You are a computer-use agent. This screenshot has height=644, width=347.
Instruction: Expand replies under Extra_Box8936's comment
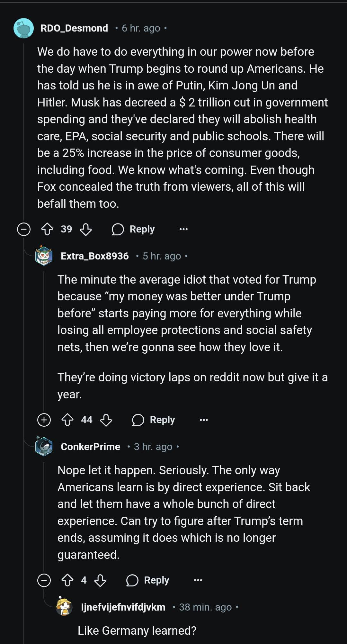pyautogui.click(x=44, y=420)
